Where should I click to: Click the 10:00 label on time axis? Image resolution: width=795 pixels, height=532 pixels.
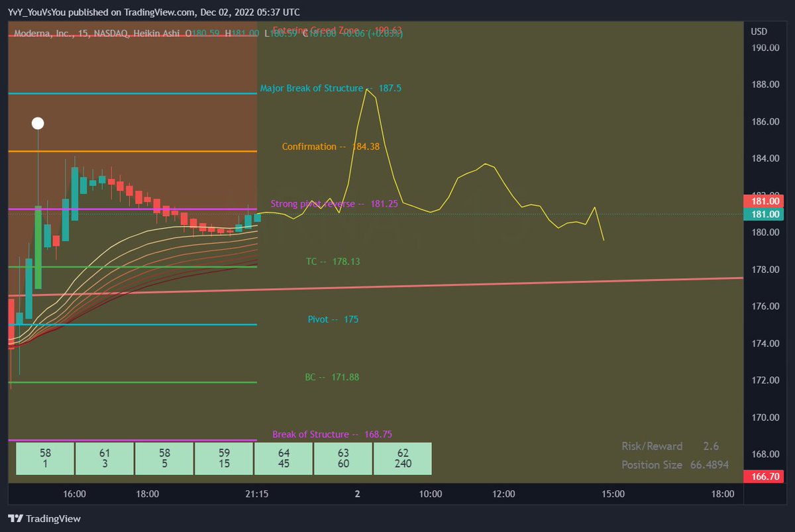tap(431, 494)
